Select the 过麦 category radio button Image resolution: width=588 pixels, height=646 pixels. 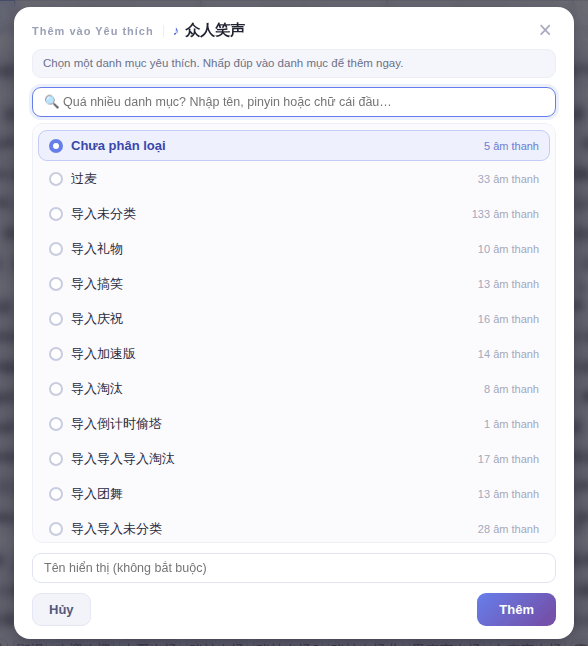pyautogui.click(x=56, y=179)
